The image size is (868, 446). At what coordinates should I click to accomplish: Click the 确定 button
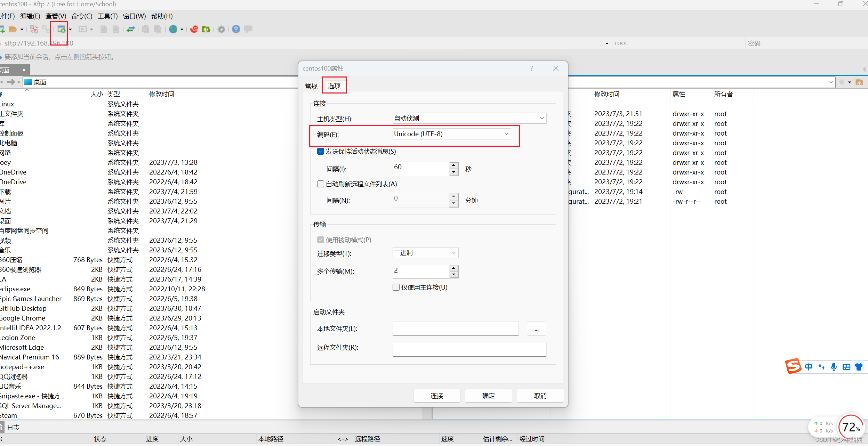(x=488, y=396)
